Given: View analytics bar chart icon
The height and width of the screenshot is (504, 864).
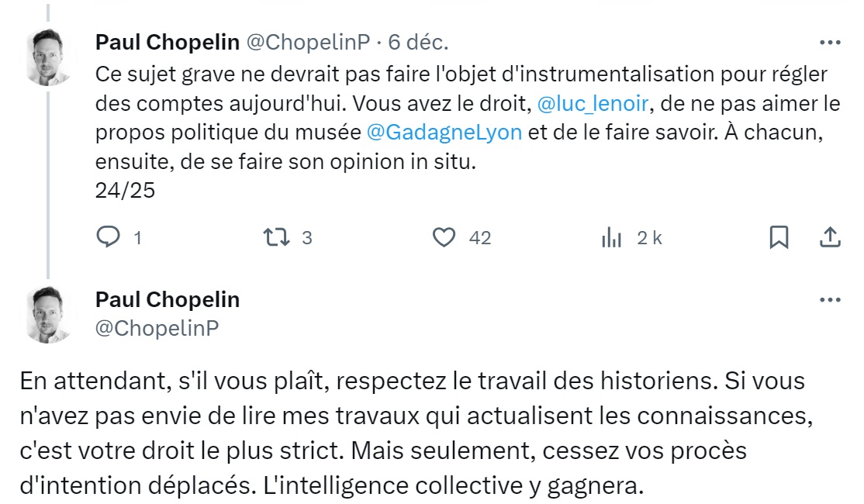Looking at the screenshot, I should 612,238.
